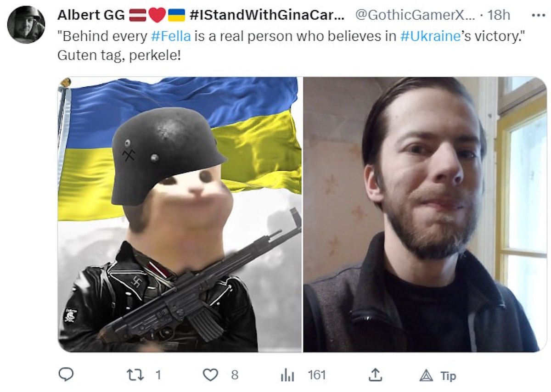Open left image with Ukrainian flag
This screenshot has width=551, height=392.
180,214
